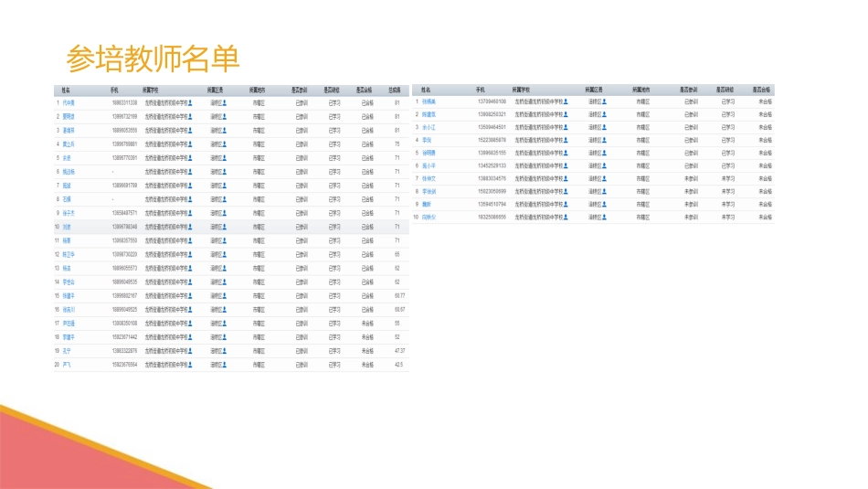Click the 未合格 cell in row 18 of the 20-row table
Screen dimensions: 868x489
[367, 337]
